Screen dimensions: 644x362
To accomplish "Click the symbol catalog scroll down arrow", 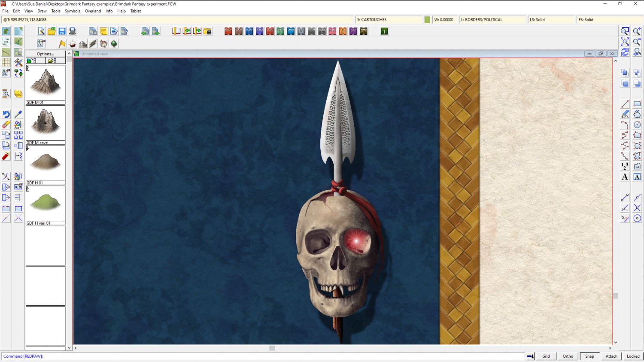I will [69, 348].
